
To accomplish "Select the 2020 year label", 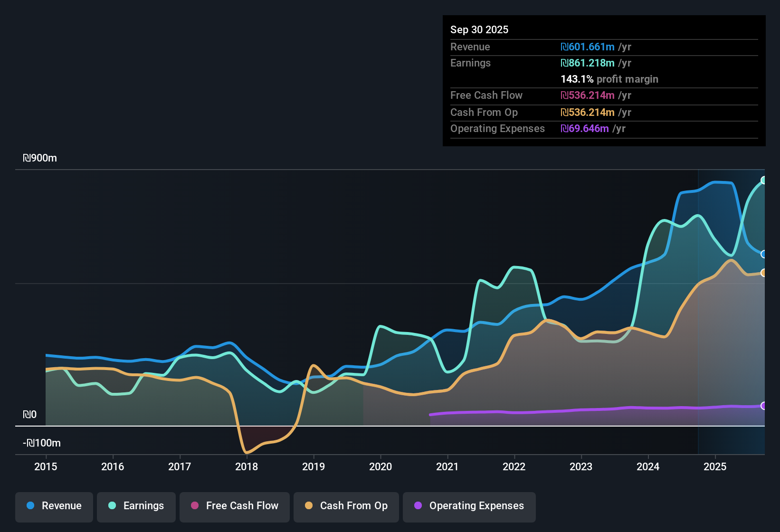I will (380, 467).
